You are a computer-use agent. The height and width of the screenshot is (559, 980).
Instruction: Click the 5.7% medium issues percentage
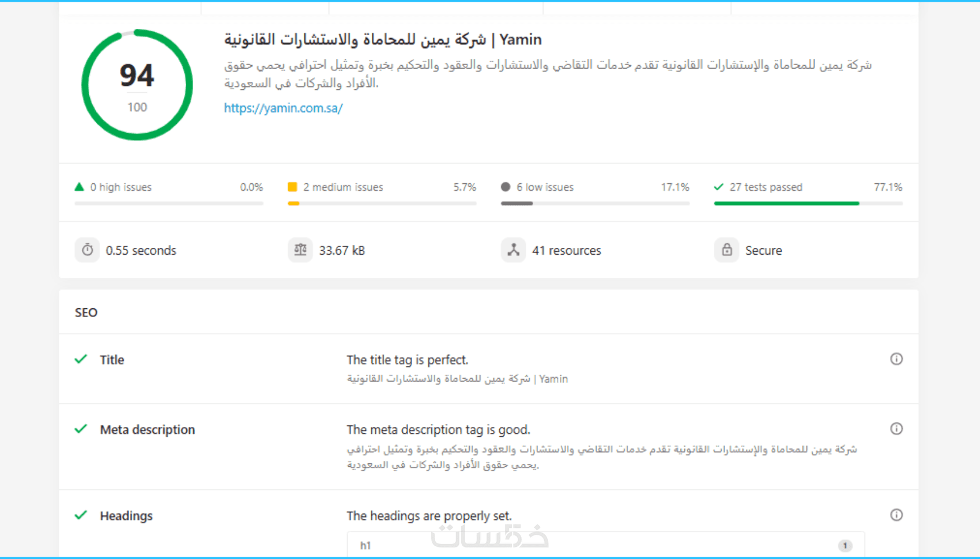(465, 187)
